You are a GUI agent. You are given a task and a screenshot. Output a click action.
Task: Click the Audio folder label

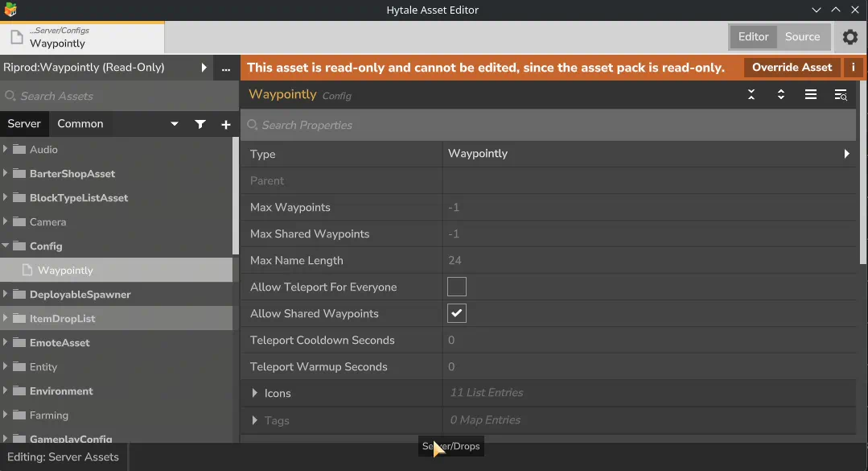click(43, 150)
